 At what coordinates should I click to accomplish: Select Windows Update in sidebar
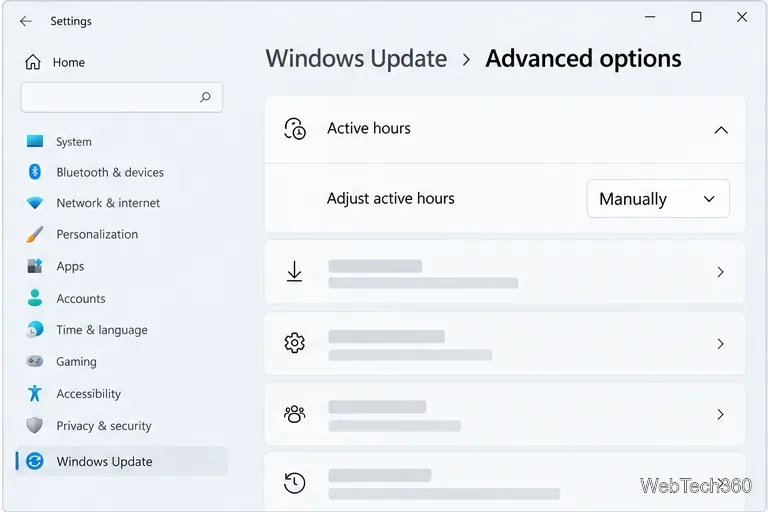(122, 461)
